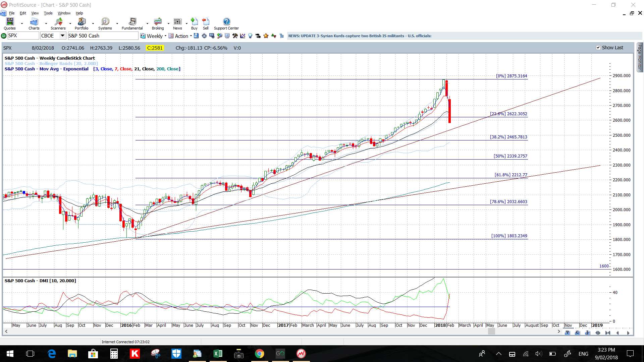Open the Quotes toolbar icon
Screen dimensions: 644x362
[x=10, y=22]
